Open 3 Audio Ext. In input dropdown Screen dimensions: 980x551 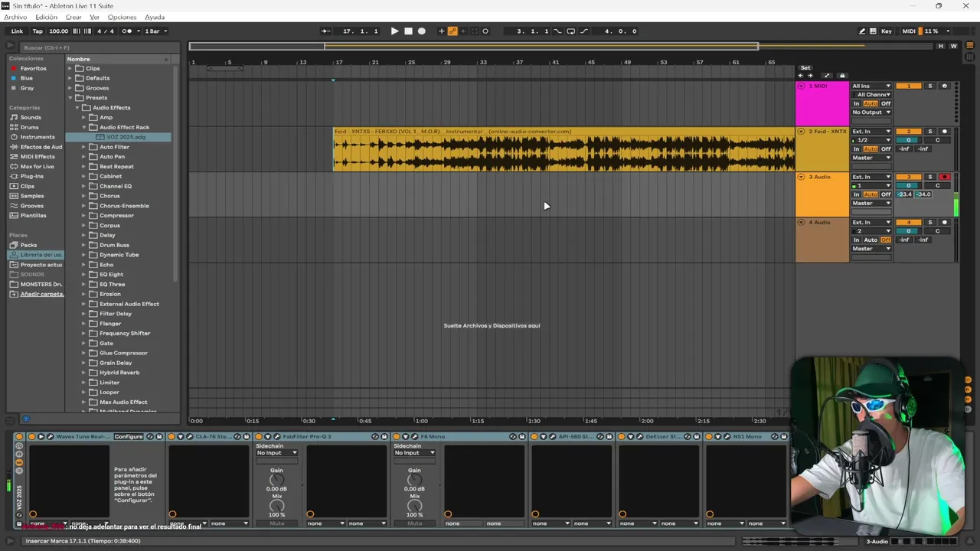871,177
